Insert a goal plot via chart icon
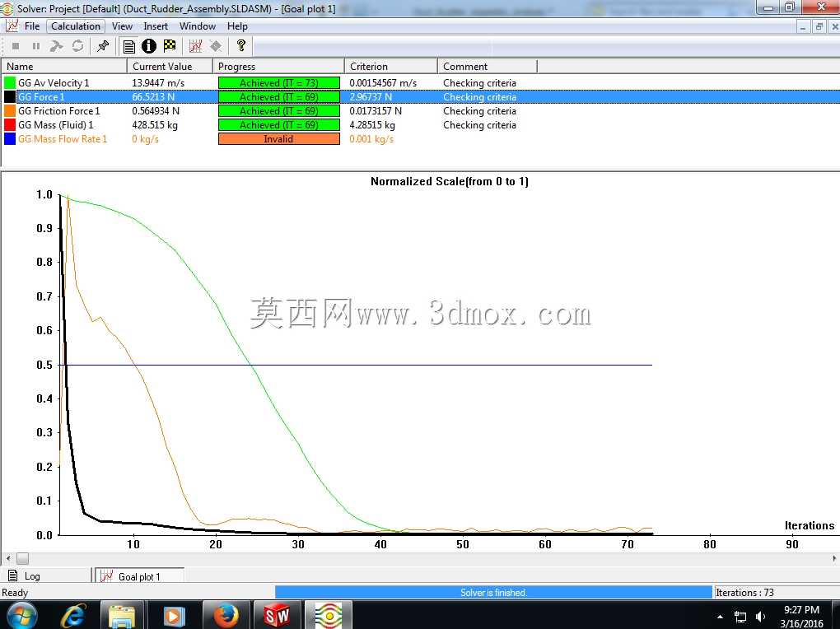Screen dimensions: 840x629 point(195,46)
